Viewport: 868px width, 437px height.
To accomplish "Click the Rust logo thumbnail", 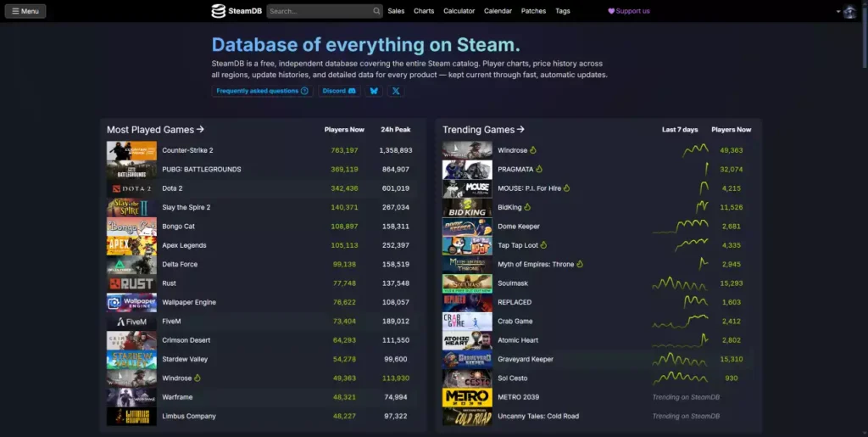I will 131,283.
